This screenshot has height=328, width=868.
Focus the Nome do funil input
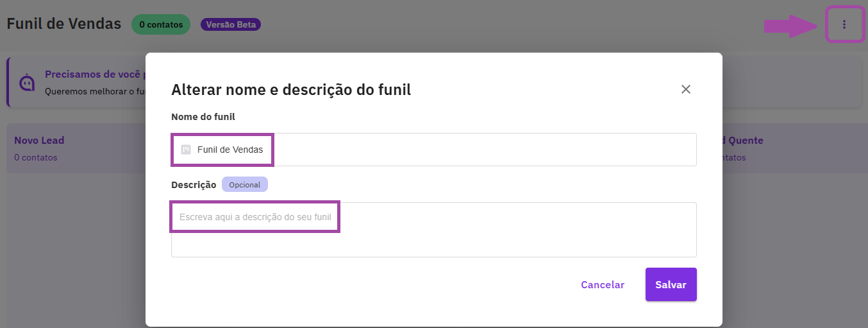pos(433,150)
